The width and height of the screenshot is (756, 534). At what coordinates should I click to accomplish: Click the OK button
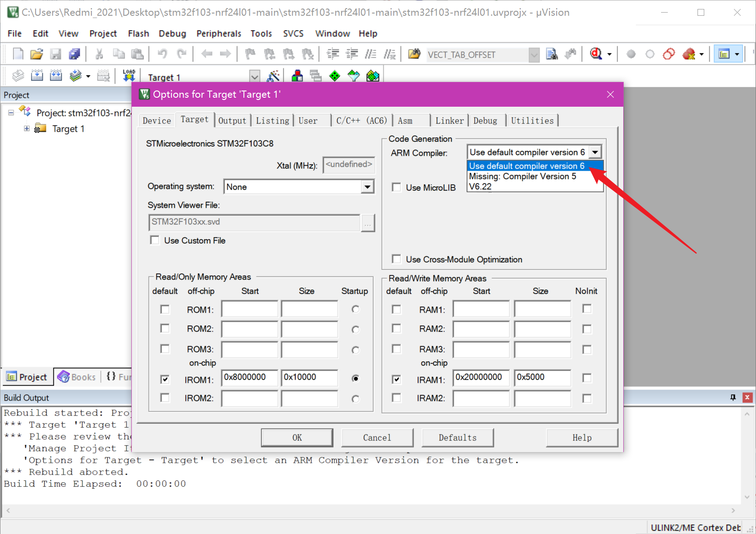tap(297, 438)
